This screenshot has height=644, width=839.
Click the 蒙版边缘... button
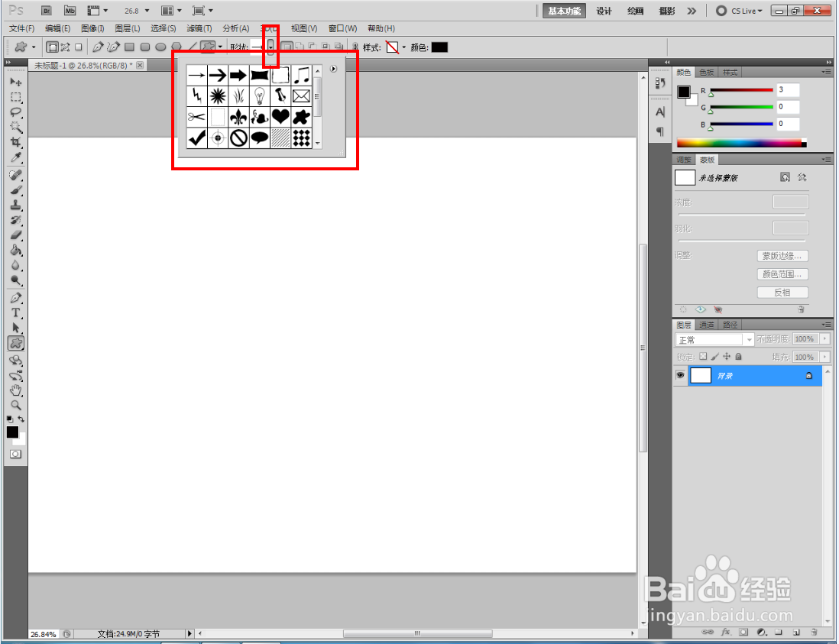782,256
